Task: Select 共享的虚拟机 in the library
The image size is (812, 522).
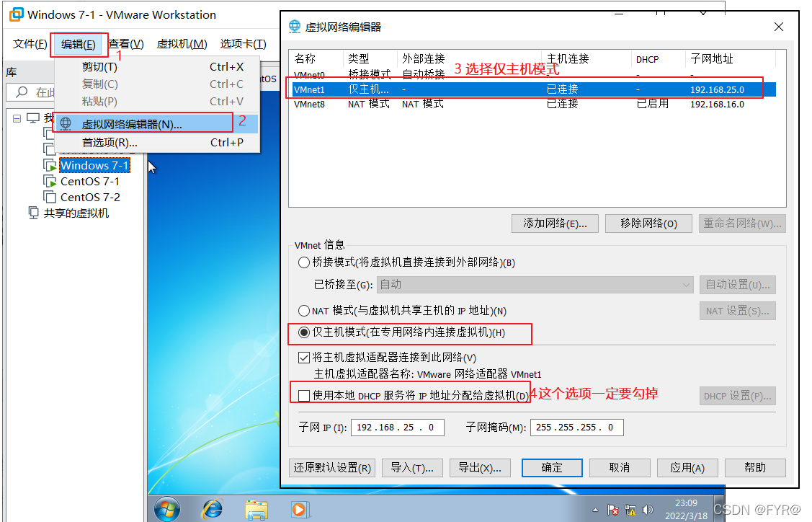Action: [x=76, y=213]
